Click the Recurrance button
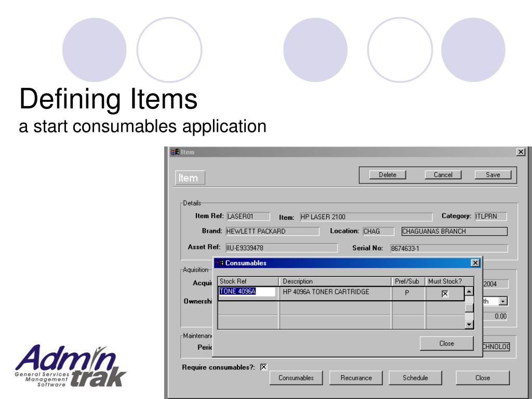 (x=356, y=378)
